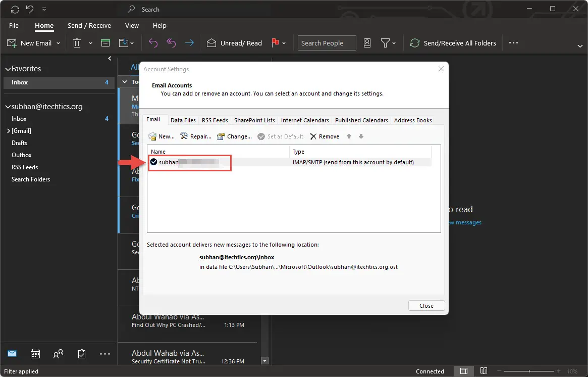Open the Address Book icon

pos(367,43)
